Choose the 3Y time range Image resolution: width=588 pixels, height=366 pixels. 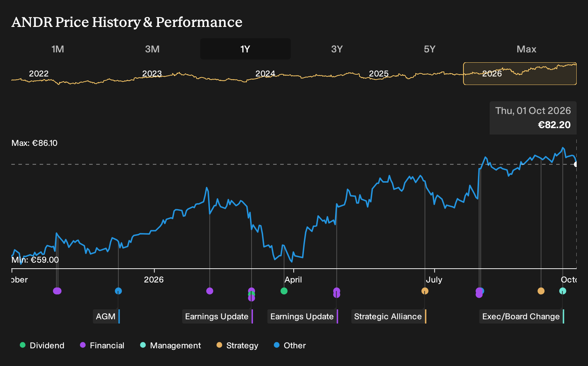337,49
